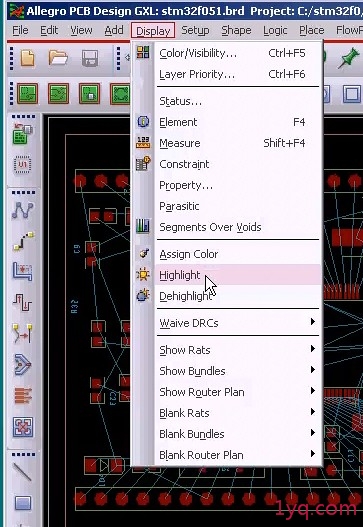Select the Add Line tool icon

click(22, 471)
